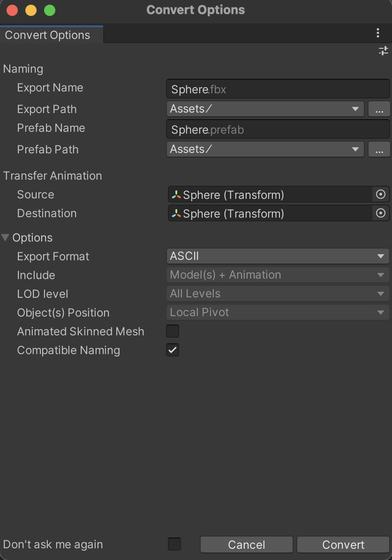Click the Cancel button
The image size is (392, 560).
pyautogui.click(x=246, y=545)
